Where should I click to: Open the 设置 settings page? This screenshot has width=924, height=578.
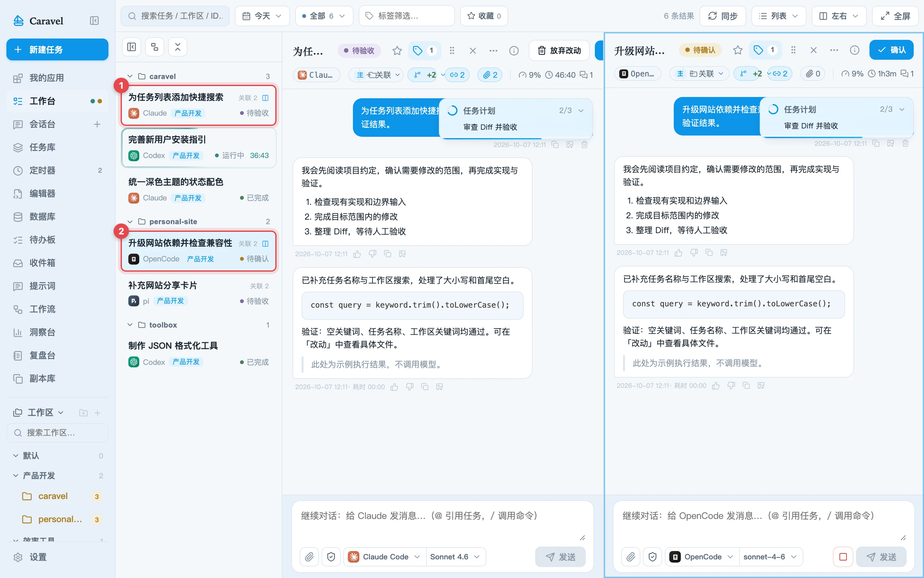(x=57, y=557)
